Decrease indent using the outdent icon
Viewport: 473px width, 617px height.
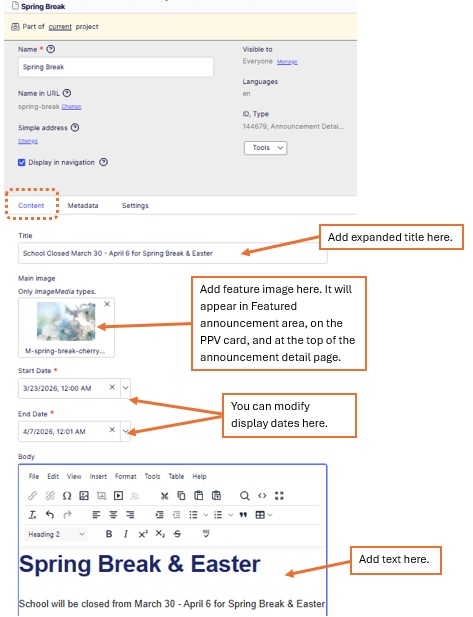pyautogui.click(x=177, y=515)
